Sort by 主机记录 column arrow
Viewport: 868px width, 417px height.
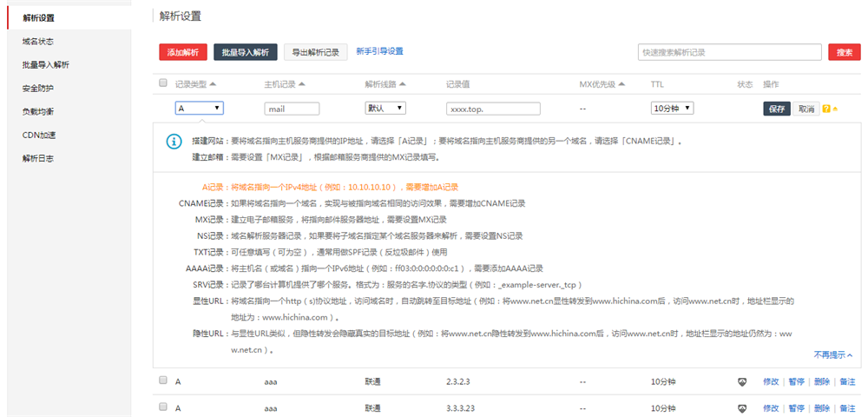point(302,84)
